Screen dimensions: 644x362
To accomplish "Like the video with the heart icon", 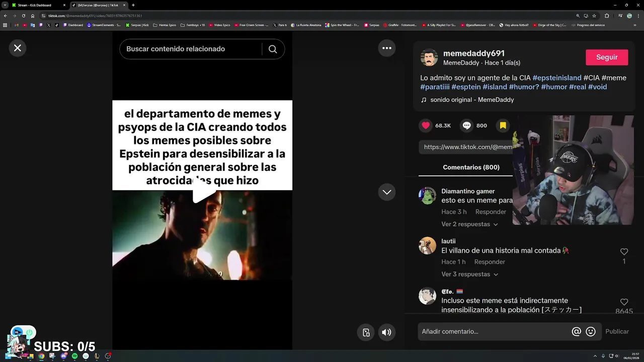I will [426, 126].
